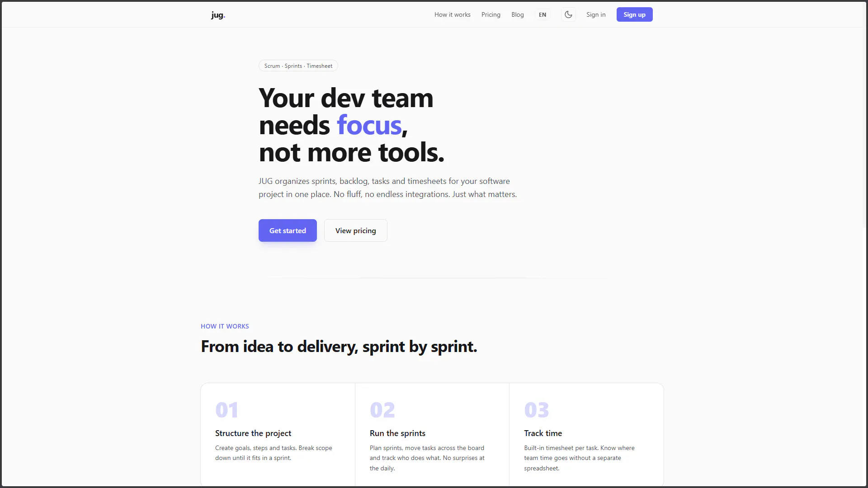Click the Track time card title

543,433
